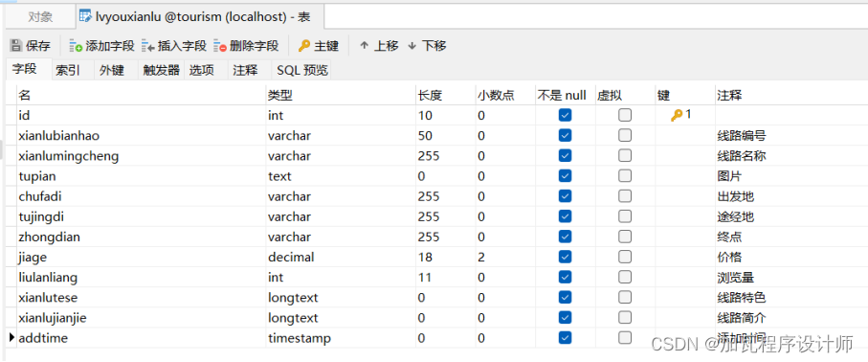Uncheck Not null for zhongdian row
The width and height of the screenshot is (868, 362).
566,237
